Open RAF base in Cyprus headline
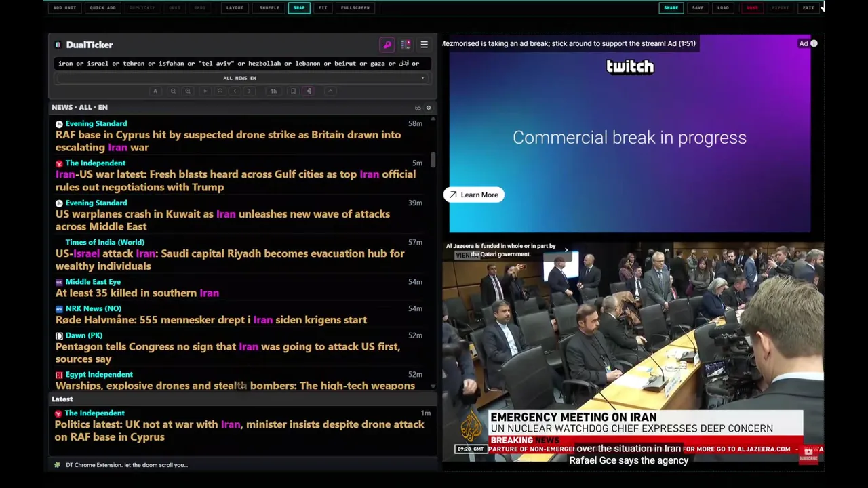The image size is (868, 488). (x=228, y=141)
